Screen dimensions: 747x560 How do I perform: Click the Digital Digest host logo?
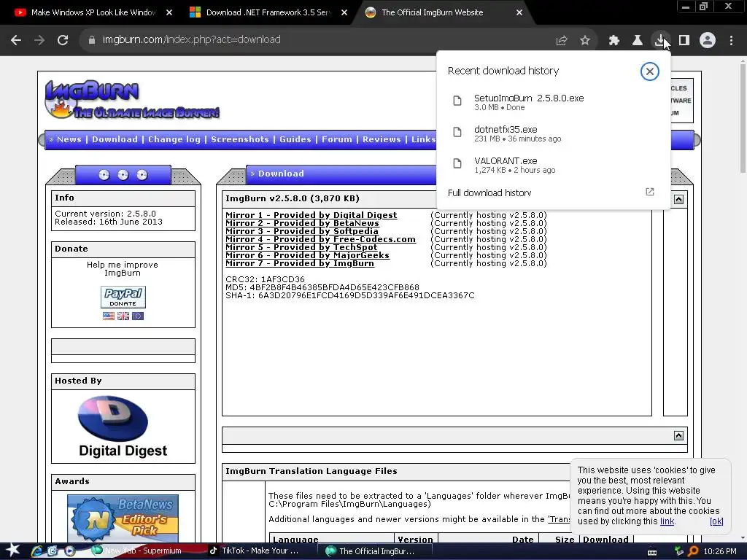[123, 427]
